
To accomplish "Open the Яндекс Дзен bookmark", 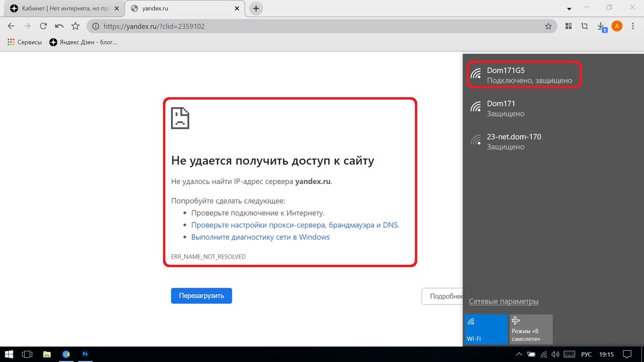I will pos(83,42).
